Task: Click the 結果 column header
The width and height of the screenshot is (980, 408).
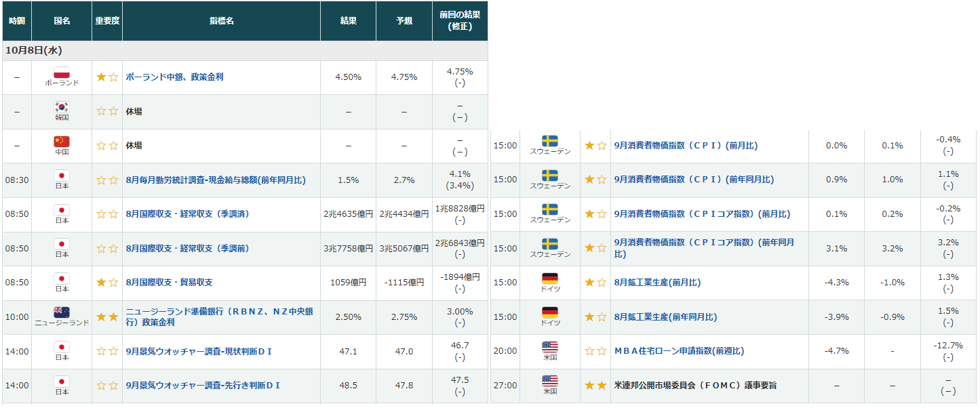Action: pos(348,21)
